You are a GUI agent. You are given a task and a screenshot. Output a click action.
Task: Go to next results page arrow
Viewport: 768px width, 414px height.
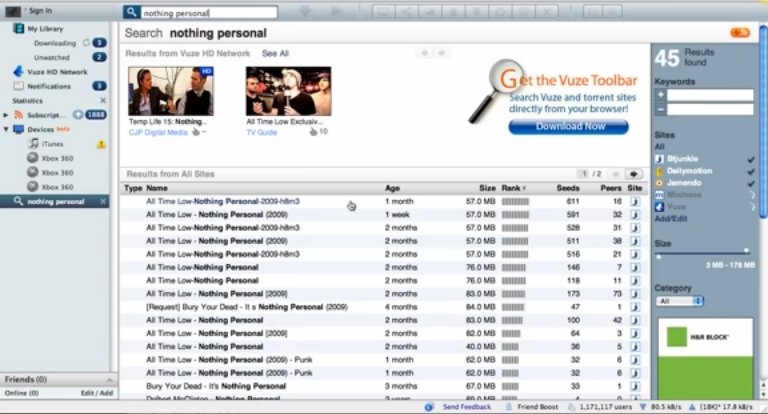click(634, 174)
